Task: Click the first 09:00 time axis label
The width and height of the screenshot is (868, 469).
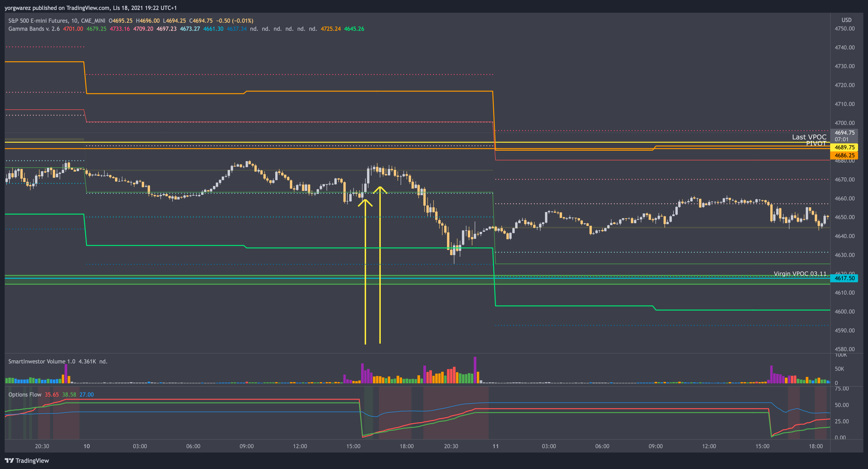Action: (x=246, y=446)
